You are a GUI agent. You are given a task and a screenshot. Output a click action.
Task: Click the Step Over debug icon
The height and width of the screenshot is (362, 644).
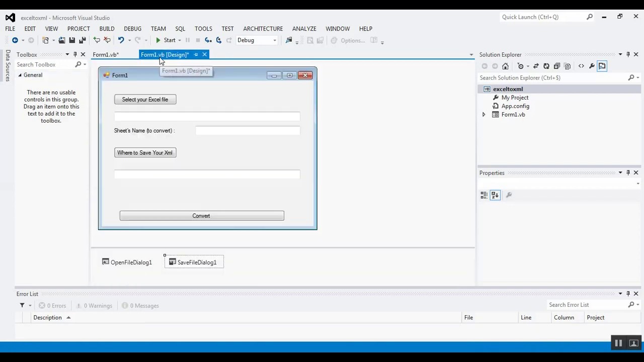click(x=218, y=40)
